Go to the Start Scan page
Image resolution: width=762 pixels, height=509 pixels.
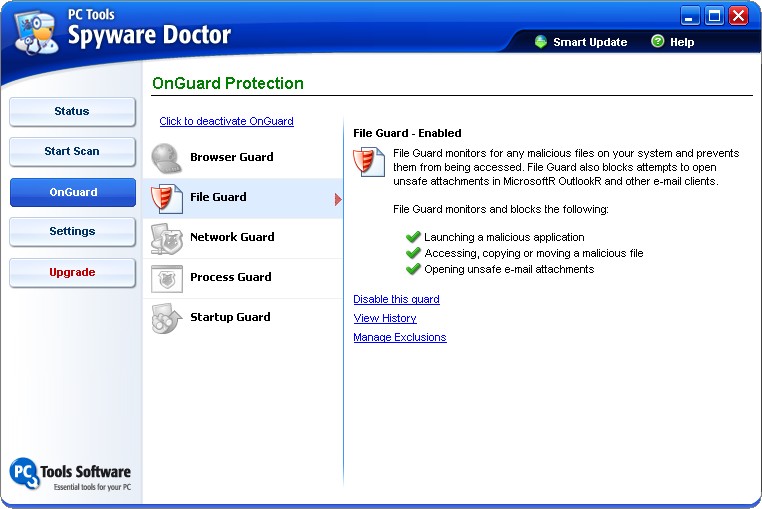pos(72,152)
